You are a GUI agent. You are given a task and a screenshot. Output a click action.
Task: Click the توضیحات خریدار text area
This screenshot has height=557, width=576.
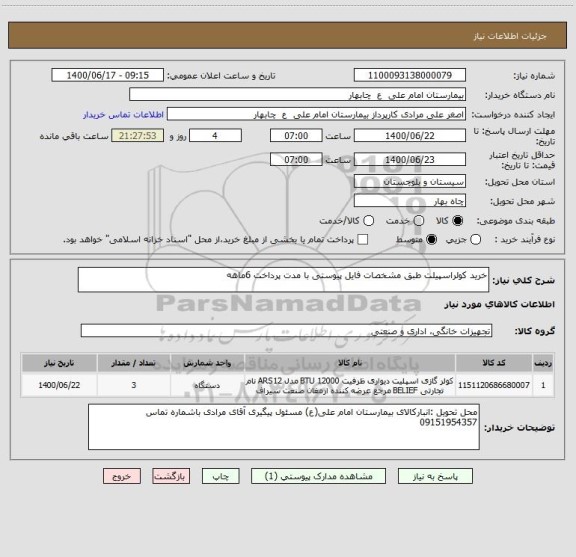coord(284,427)
